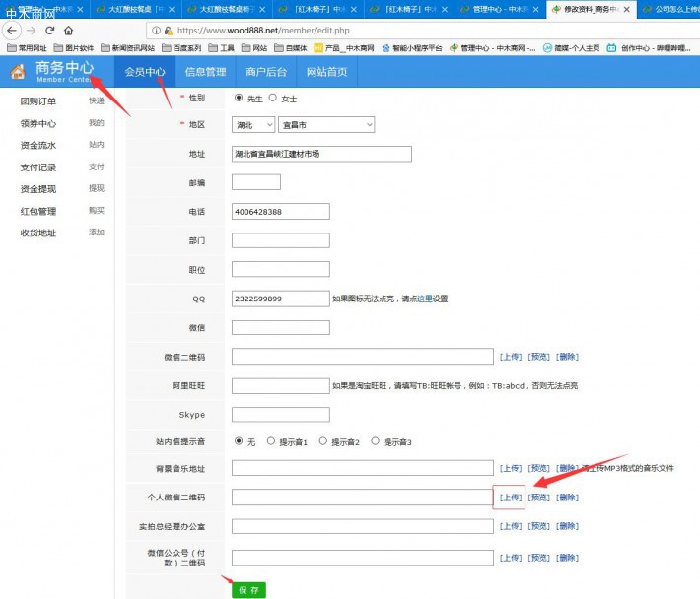Select the 提示音3 radio option

pyautogui.click(x=376, y=441)
